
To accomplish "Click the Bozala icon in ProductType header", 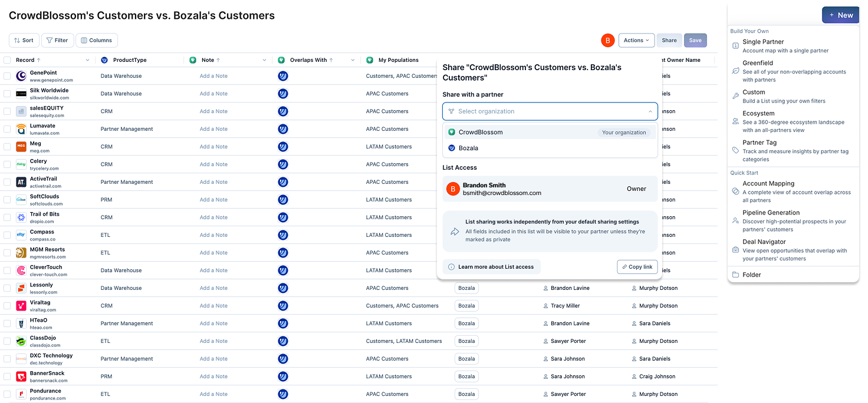I will pos(104,60).
